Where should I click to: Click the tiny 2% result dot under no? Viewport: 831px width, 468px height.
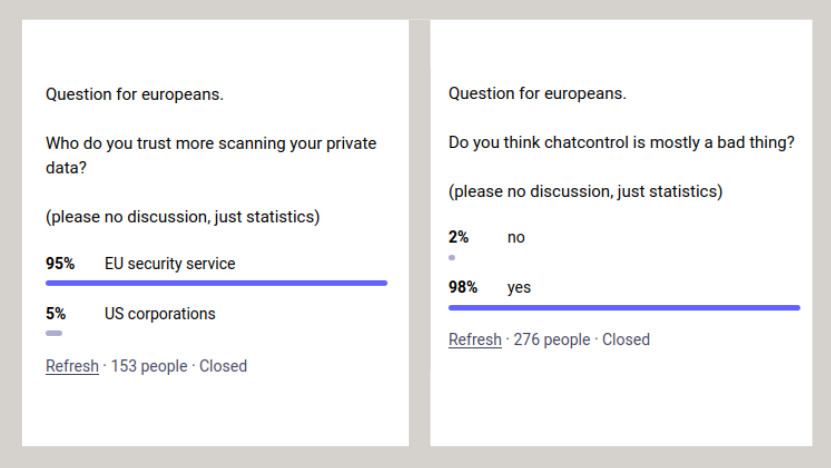[x=452, y=257]
